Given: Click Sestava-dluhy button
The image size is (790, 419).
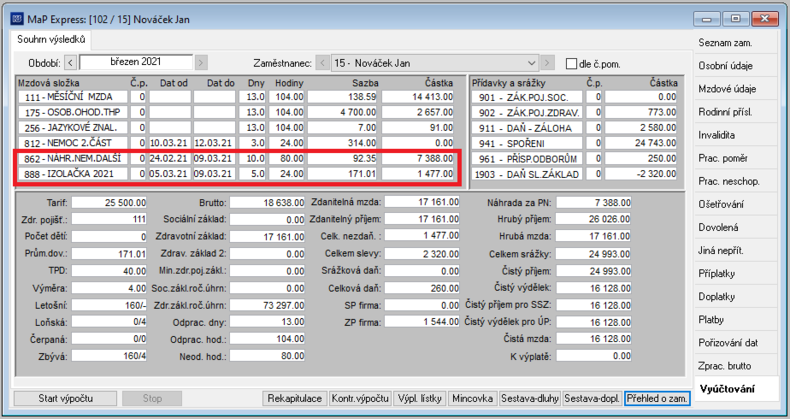Looking at the screenshot, I should pos(530,398).
